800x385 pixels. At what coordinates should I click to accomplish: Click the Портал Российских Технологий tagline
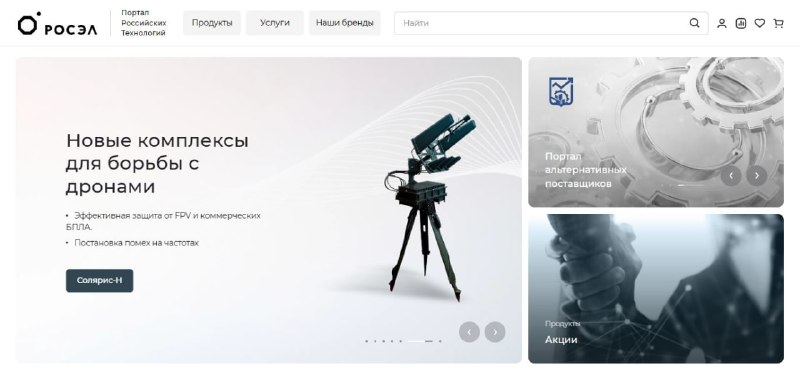pyautogui.click(x=143, y=23)
